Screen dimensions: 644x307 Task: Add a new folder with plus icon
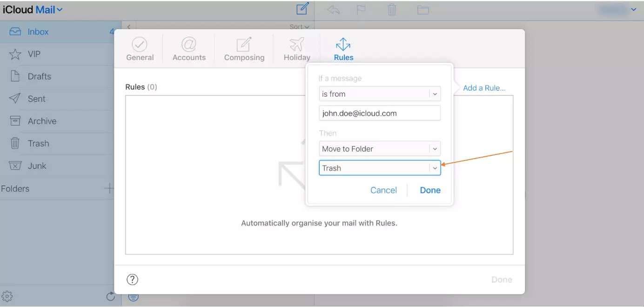(109, 188)
